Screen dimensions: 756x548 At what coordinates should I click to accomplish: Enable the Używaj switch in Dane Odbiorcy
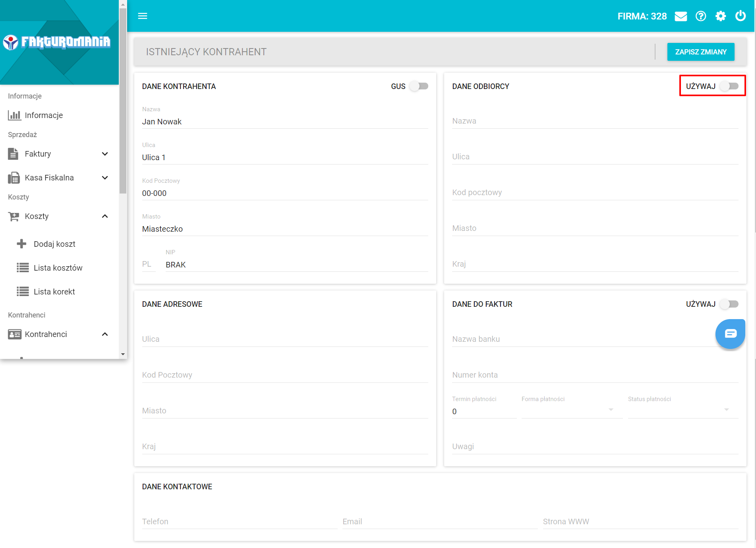click(729, 86)
